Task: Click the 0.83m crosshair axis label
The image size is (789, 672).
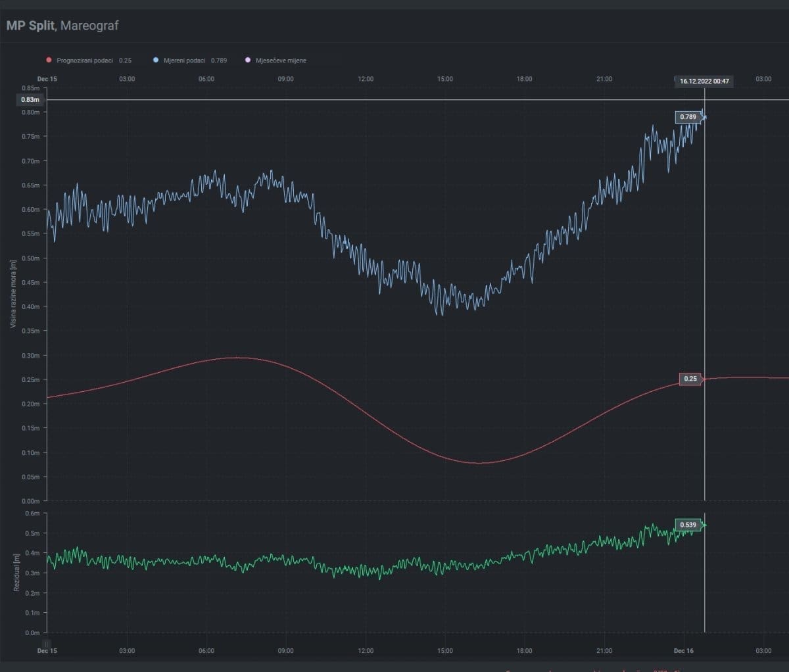Action: pos(30,100)
